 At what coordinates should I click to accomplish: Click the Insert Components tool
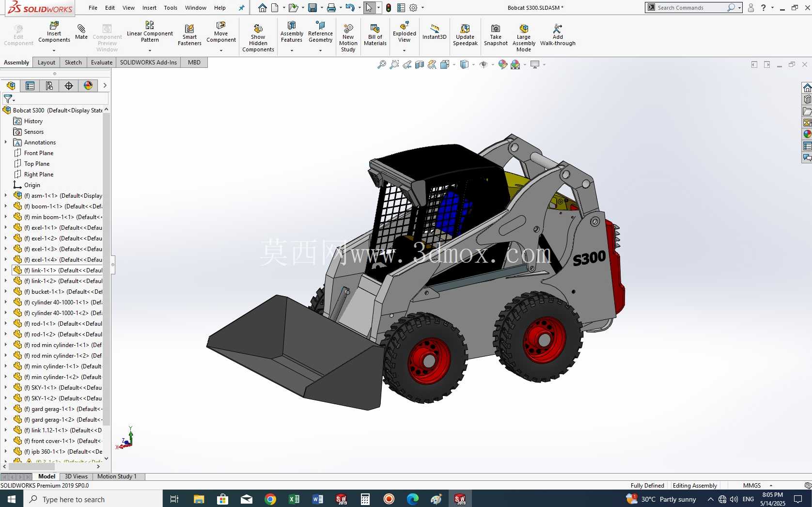coord(54,32)
